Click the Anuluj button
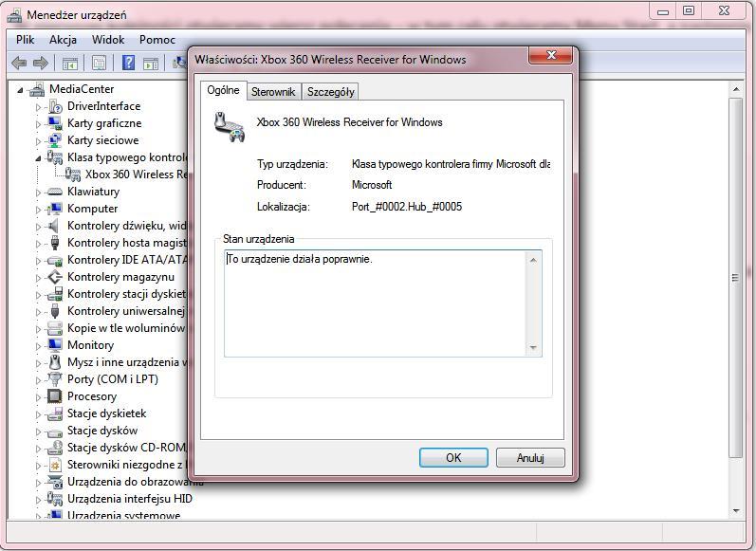The image size is (756, 551). [x=530, y=457]
